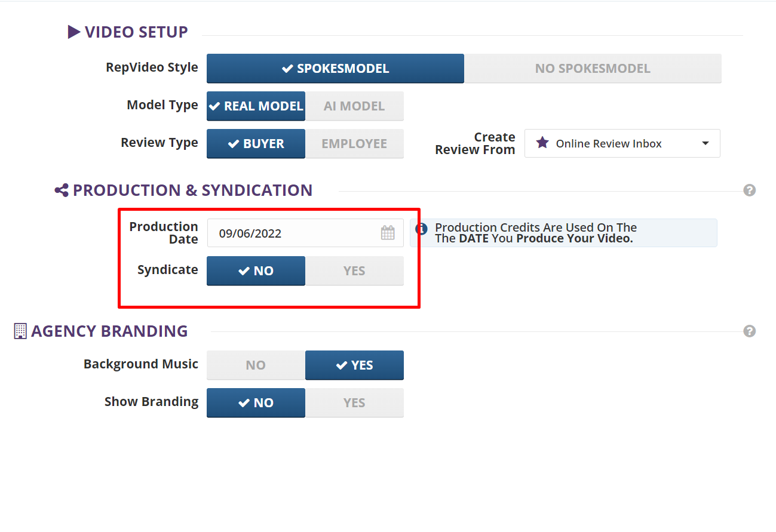Click the share icon beside Production & Syndication
This screenshot has height=532, width=776.
pyautogui.click(x=62, y=190)
